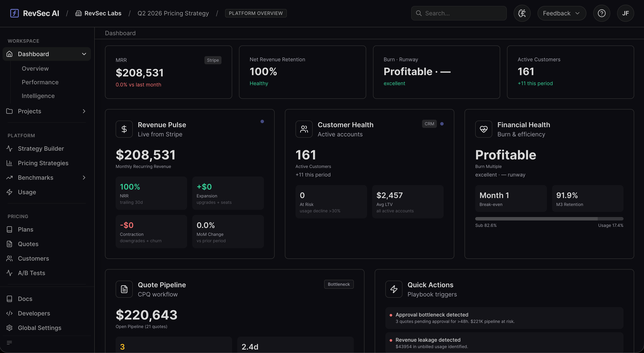Click the Pricing Strategies bar chart icon
The image size is (644, 353).
(x=9, y=163)
